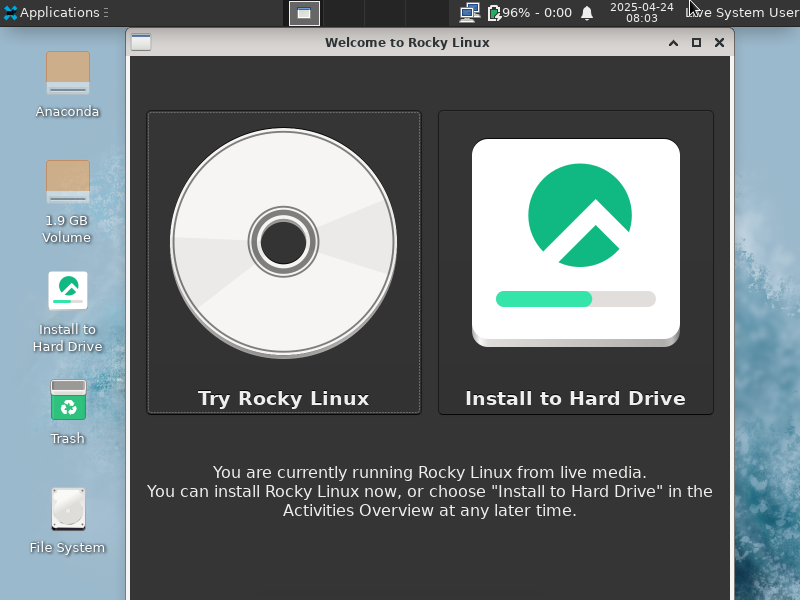The image size is (800, 600).
Task: Click the Try Rocky Linux button
Action: pos(284,262)
